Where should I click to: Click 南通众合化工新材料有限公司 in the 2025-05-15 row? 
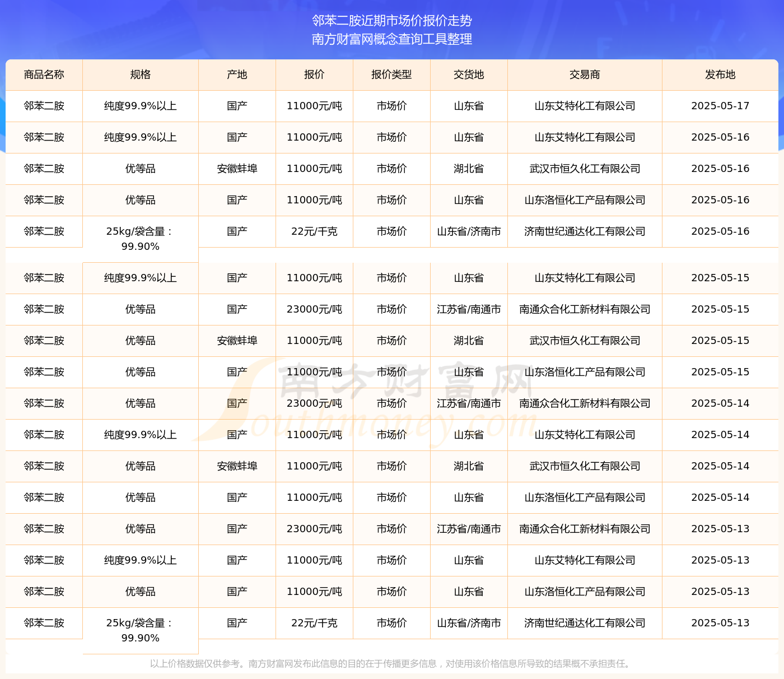pos(585,309)
